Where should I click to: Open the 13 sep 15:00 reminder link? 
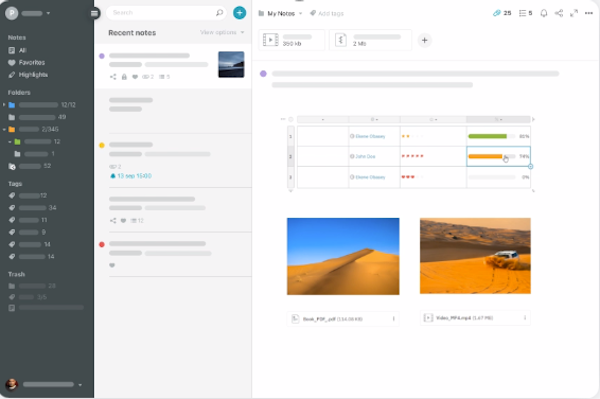click(131, 176)
